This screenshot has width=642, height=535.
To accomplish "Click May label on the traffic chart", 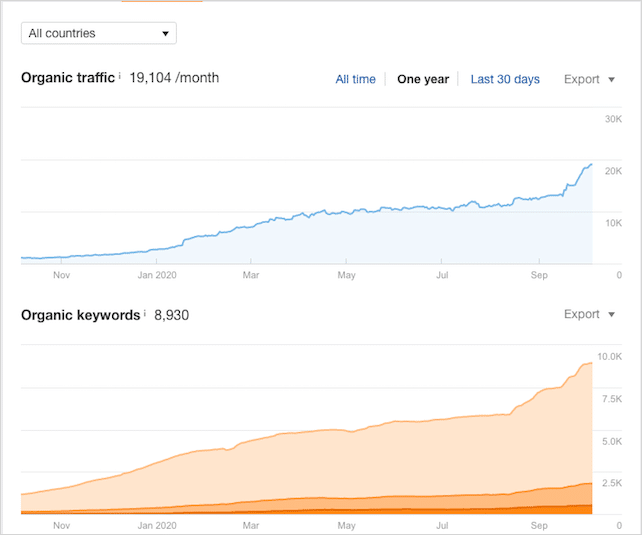I will (x=347, y=274).
